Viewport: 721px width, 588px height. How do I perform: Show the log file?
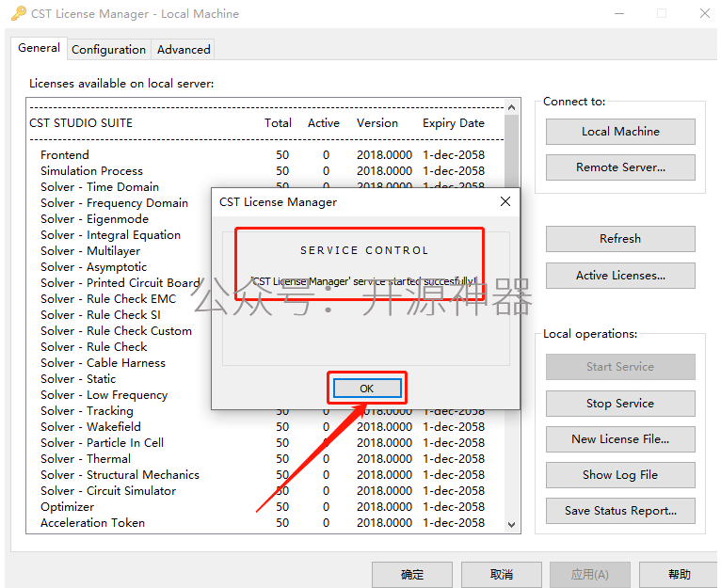(620, 475)
